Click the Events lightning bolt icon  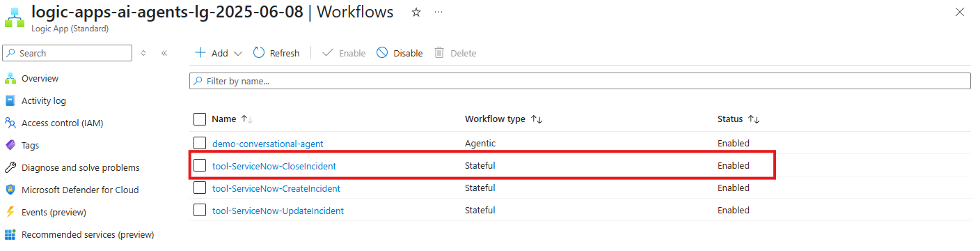[x=10, y=212]
